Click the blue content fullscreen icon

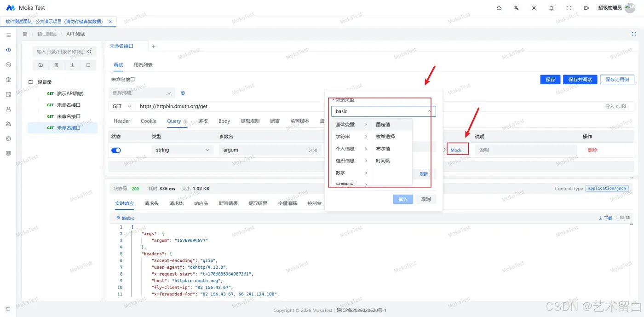point(634,34)
